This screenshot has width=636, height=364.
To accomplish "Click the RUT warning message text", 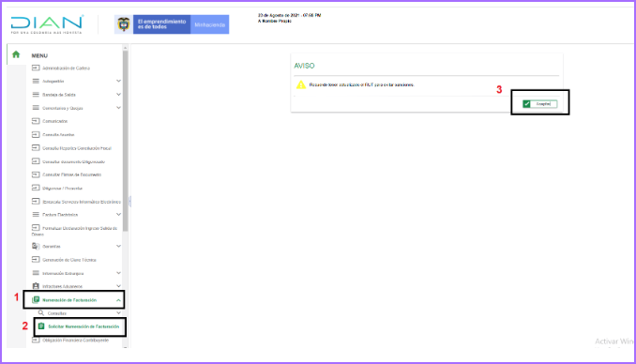I will point(362,84).
